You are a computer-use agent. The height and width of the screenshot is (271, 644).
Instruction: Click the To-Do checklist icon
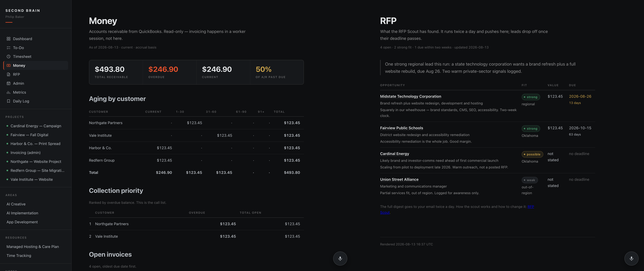point(9,48)
